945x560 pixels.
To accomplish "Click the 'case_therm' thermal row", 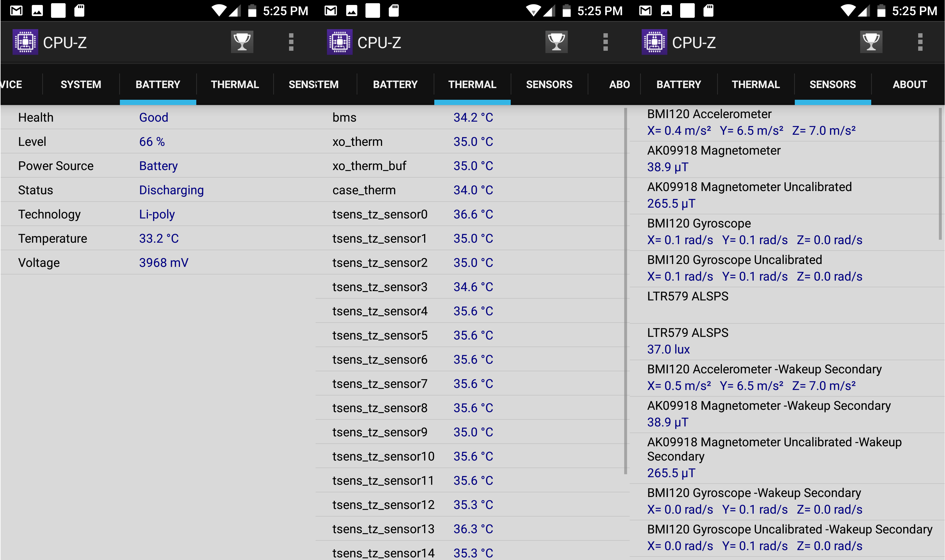I will pyautogui.click(x=472, y=190).
